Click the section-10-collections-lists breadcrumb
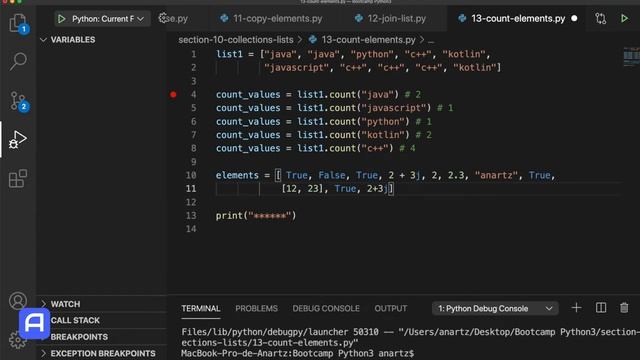The height and width of the screenshot is (360, 640). [236, 40]
